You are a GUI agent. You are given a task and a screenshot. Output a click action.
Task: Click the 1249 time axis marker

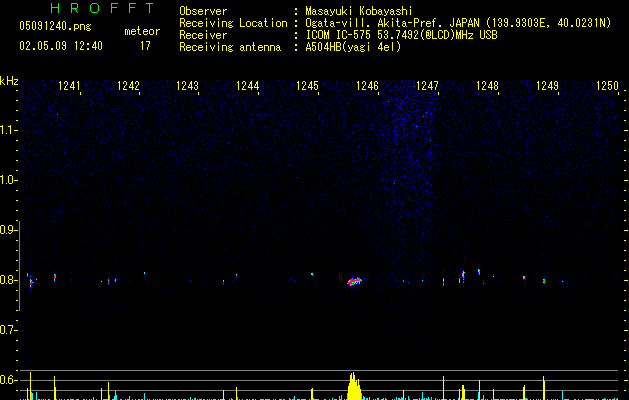tap(548, 86)
